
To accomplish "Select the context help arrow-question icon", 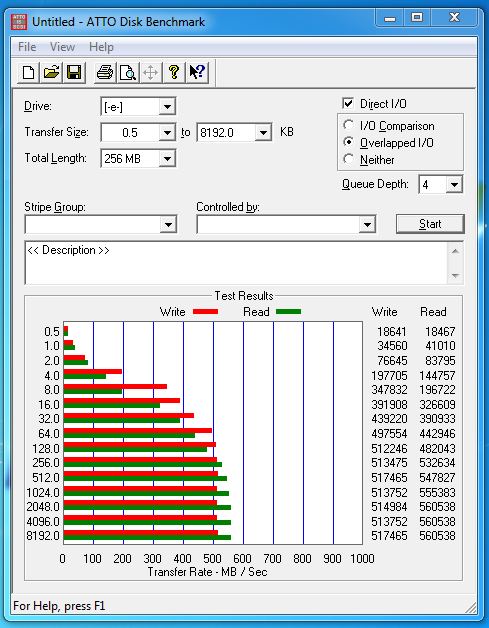I will tap(197, 72).
